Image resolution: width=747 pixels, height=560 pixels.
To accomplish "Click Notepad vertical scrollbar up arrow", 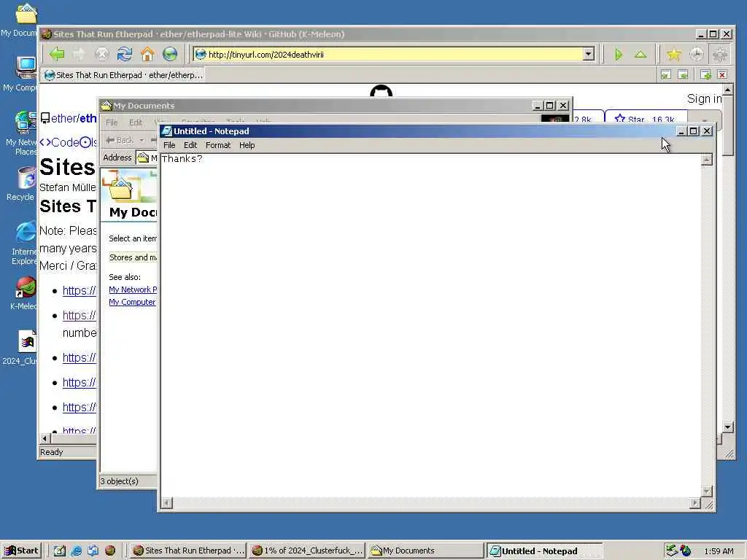I will [707, 160].
